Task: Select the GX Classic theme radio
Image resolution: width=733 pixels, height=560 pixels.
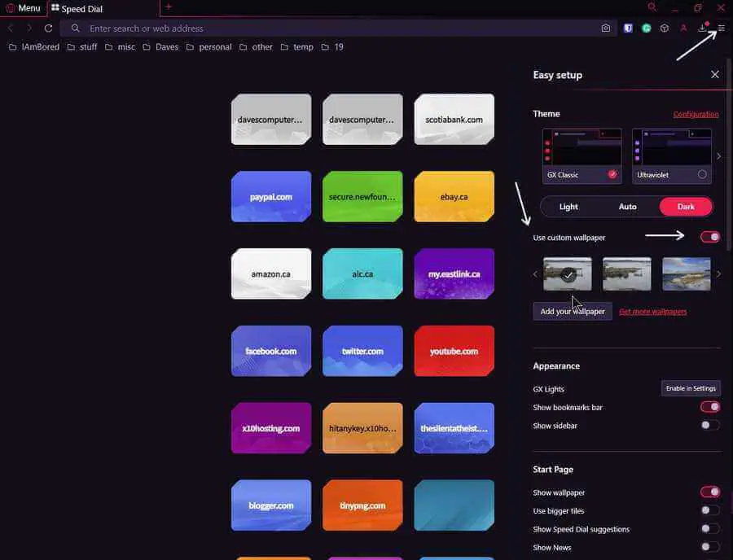Action: coord(612,175)
